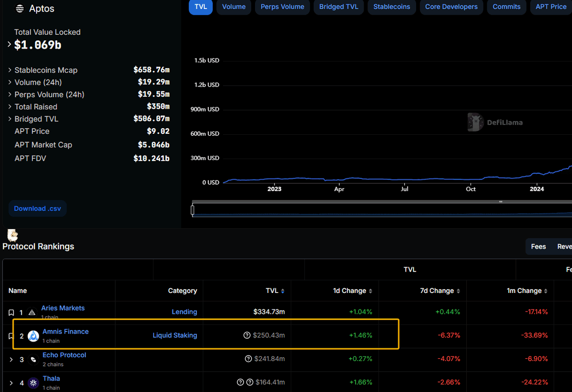
Task: Sort the table by TVL column
Action: [275, 291]
